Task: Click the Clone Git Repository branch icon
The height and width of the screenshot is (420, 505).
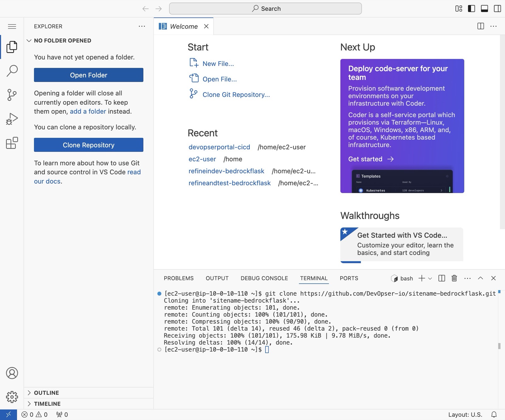Action: [x=193, y=94]
